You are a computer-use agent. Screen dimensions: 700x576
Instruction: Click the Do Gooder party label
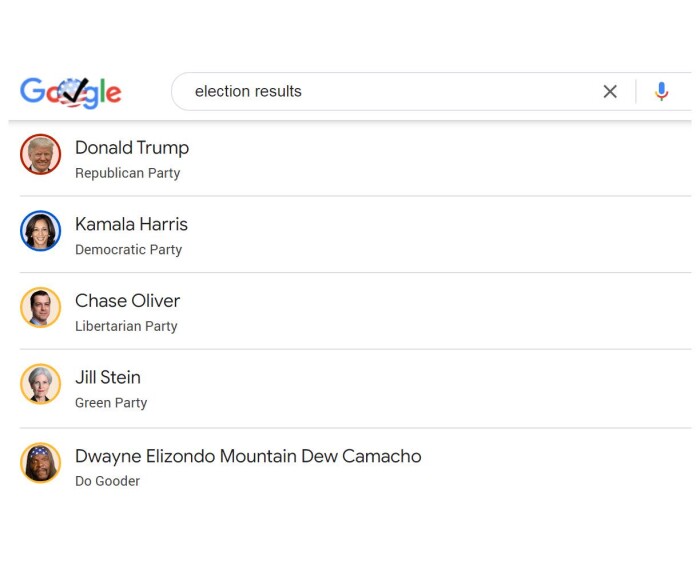point(107,481)
